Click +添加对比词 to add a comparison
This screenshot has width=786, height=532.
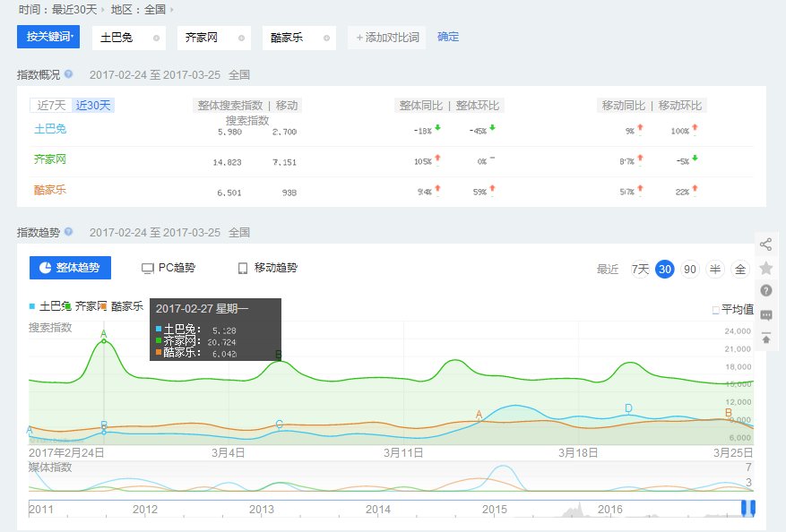coord(387,38)
